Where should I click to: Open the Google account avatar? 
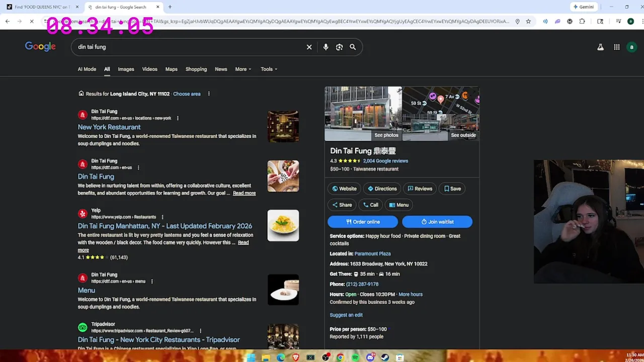[631, 47]
